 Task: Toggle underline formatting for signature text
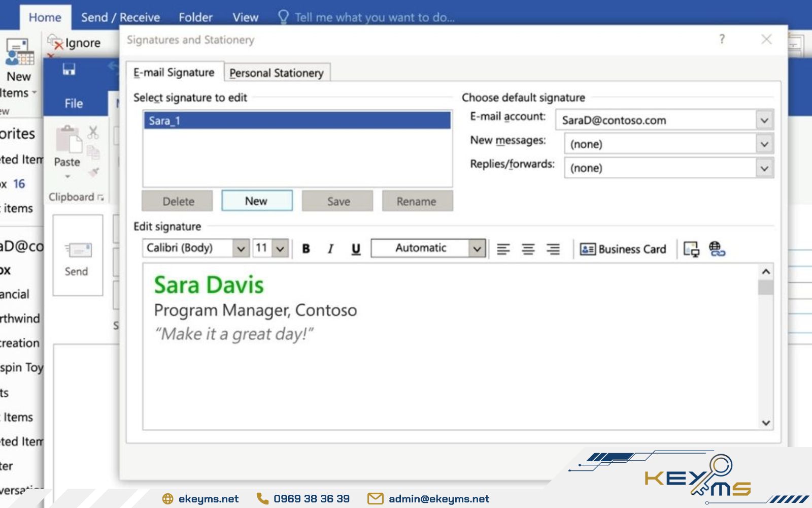(x=356, y=248)
